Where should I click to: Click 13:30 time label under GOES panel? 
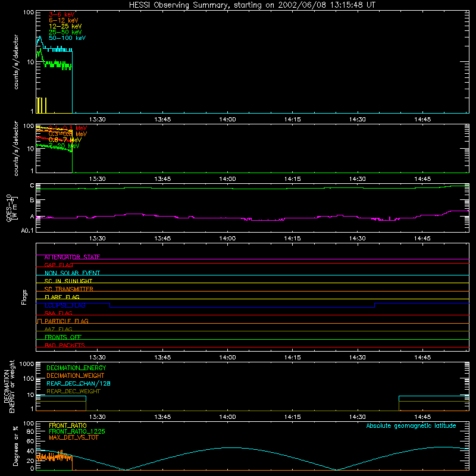click(98, 239)
